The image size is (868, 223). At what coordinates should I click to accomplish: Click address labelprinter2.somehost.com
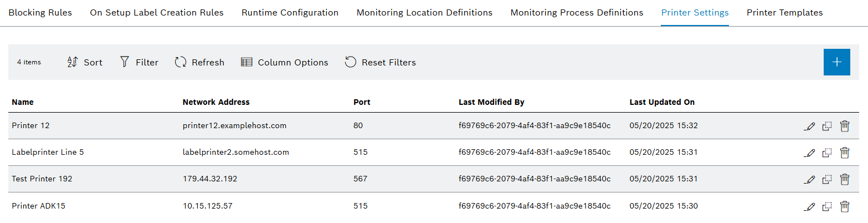pos(236,152)
